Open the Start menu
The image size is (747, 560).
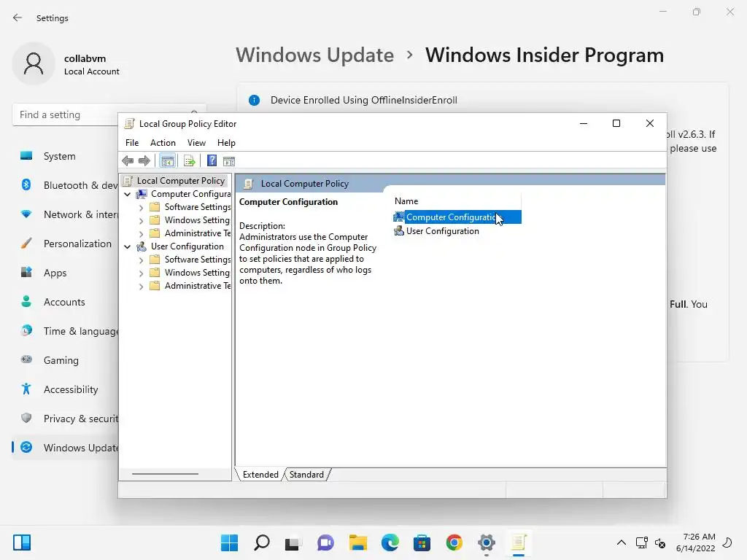click(x=230, y=542)
